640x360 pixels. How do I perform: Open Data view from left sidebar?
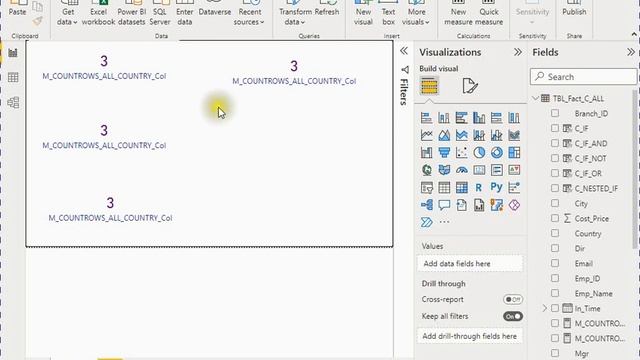tap(13, 77)
